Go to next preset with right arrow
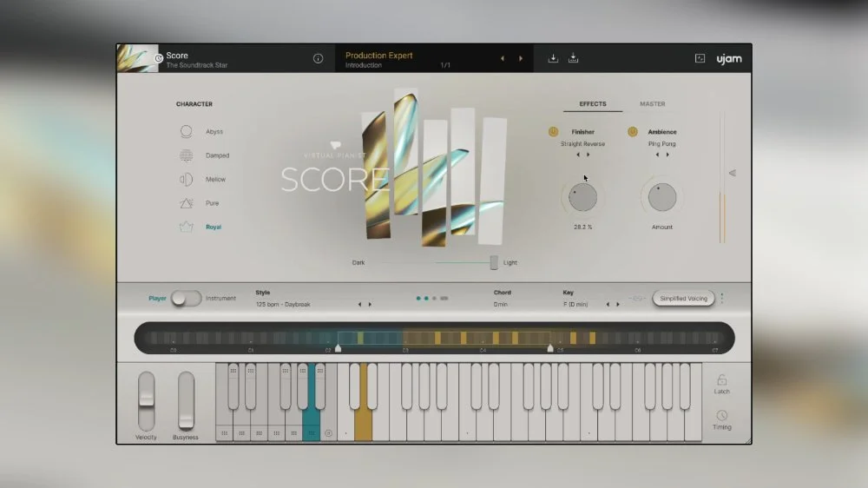The image size is (868, 488). pos(520,58)
